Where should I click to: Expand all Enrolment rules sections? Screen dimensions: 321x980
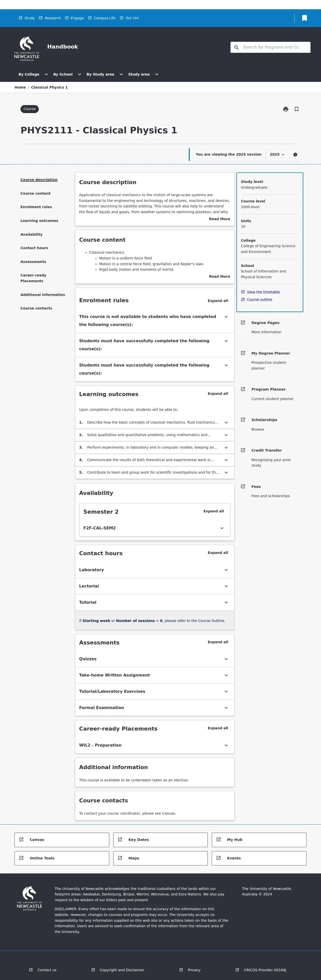coord(217,301)
